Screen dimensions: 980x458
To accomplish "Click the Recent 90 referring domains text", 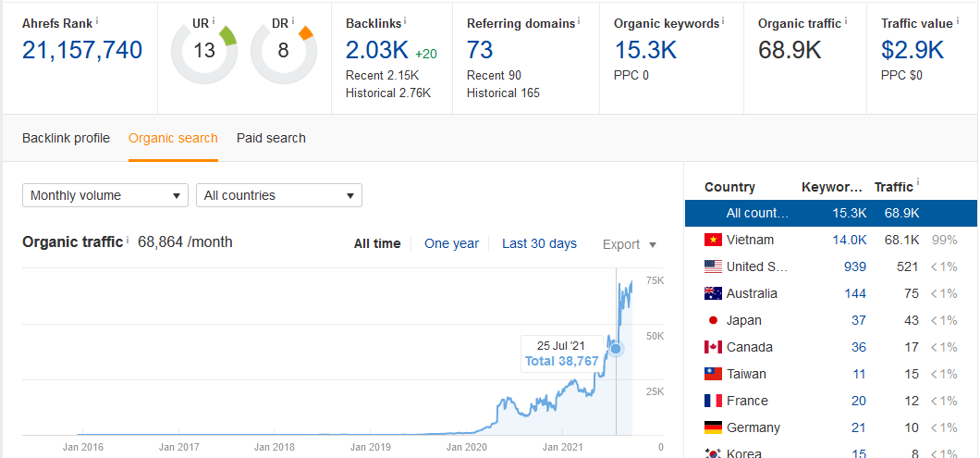I will pyautogui.click(x=494, y=76).
